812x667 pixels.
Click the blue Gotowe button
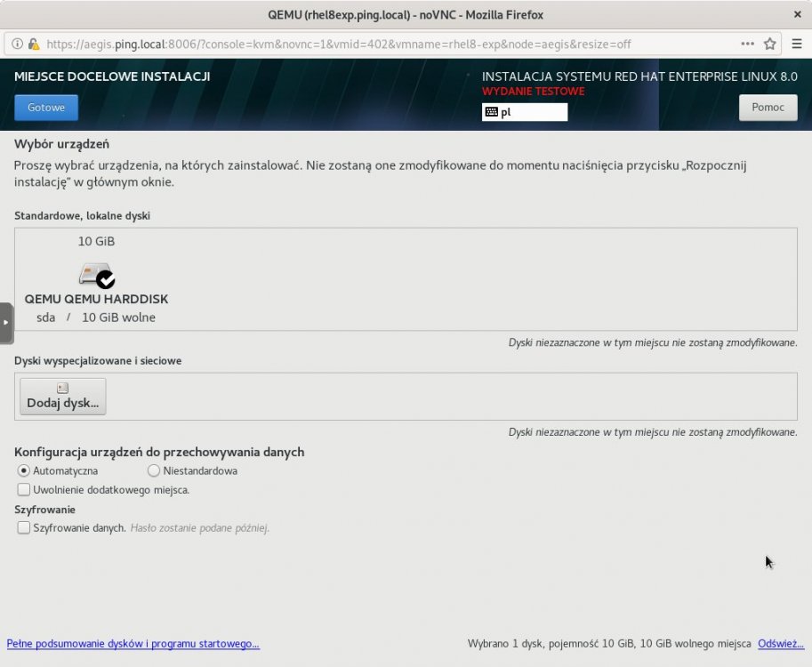[46, 108]
